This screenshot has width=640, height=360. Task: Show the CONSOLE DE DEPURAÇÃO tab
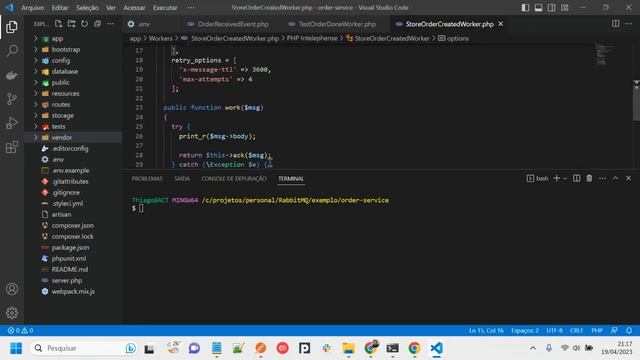coord(234,179)
